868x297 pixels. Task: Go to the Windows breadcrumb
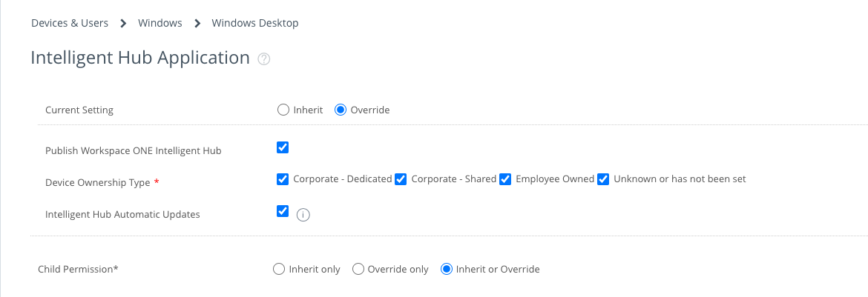160,23
